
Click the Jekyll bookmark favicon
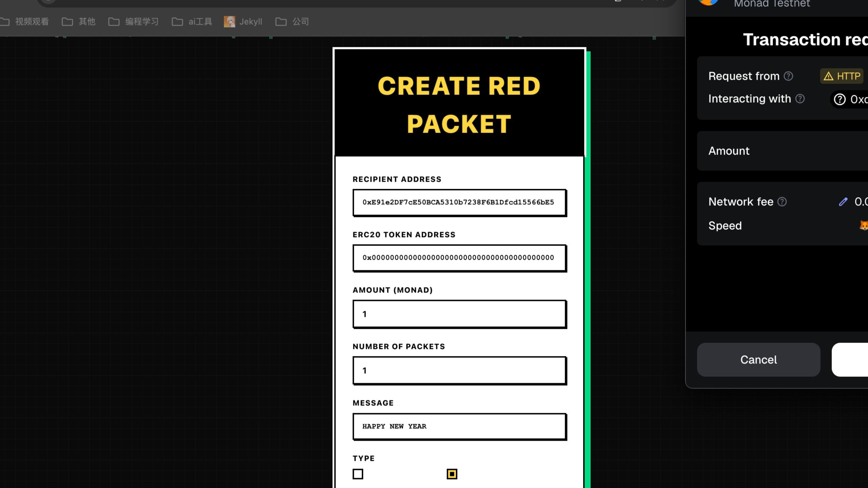pos(230,22)
